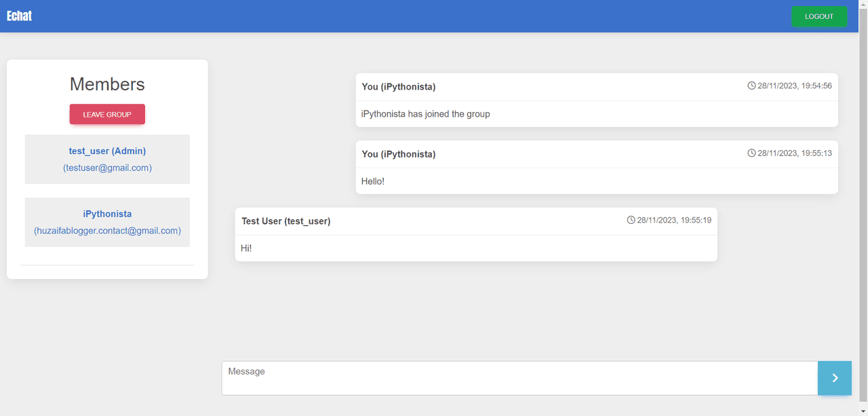Select the iPythonista member name

pyautogui.click(x=107, y=214)
